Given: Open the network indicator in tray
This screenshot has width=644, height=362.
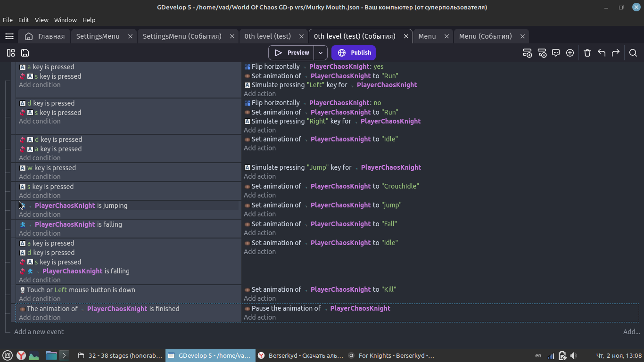Looking at the screenshot, I should tap(551, 355).
